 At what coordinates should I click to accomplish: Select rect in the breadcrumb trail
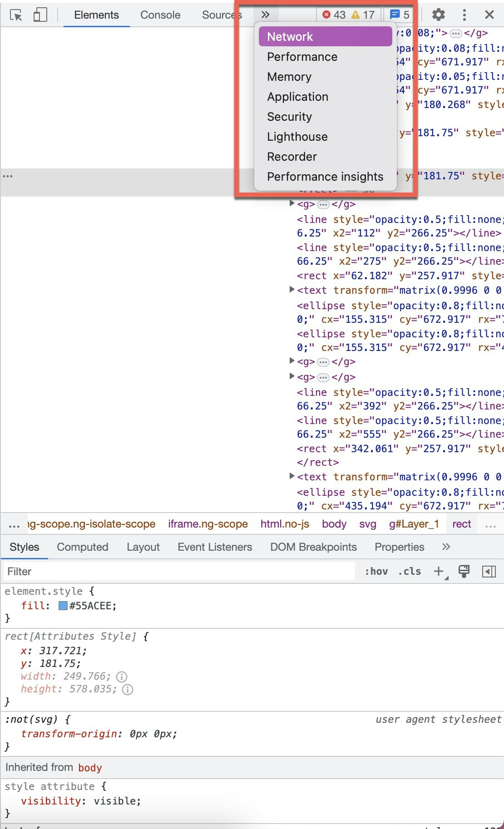pos(462,524)
